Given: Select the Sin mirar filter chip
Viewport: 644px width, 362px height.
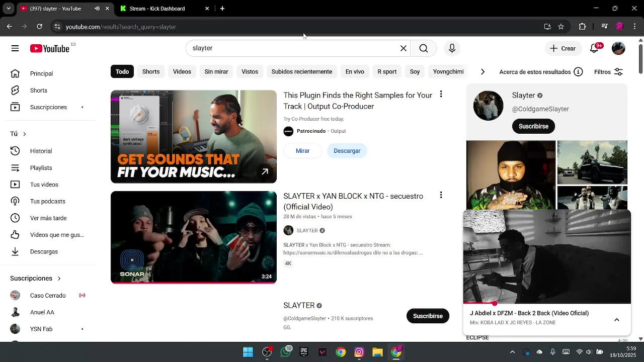Looking at the screenshot, I should tap(216, 71).
